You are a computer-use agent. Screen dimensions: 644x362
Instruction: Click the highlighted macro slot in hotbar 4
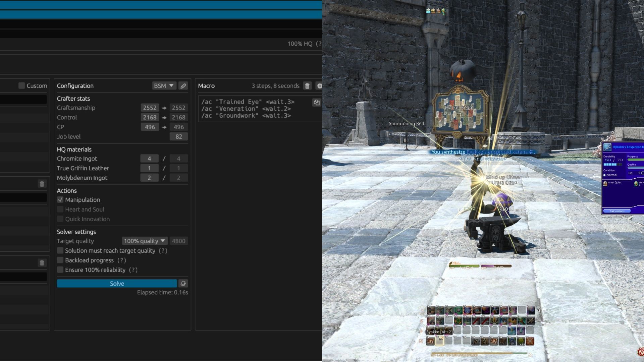point(439,341)
